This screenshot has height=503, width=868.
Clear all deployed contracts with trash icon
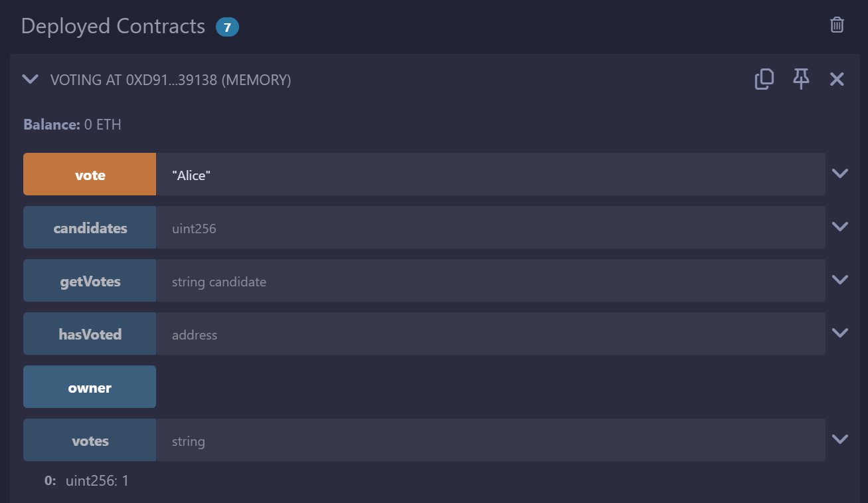click(837, 25)
